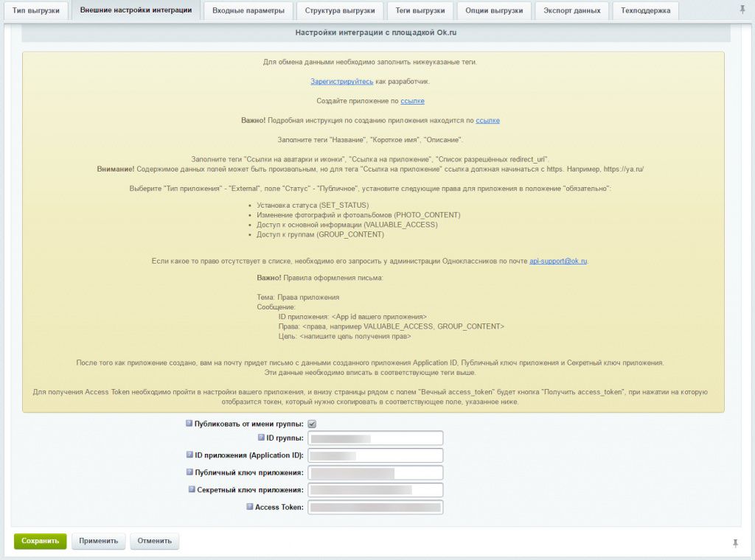Open 'ссылке' link after 'Создайте приложение по'
This screenshot has height=560, width=755.
coord(413,101)
